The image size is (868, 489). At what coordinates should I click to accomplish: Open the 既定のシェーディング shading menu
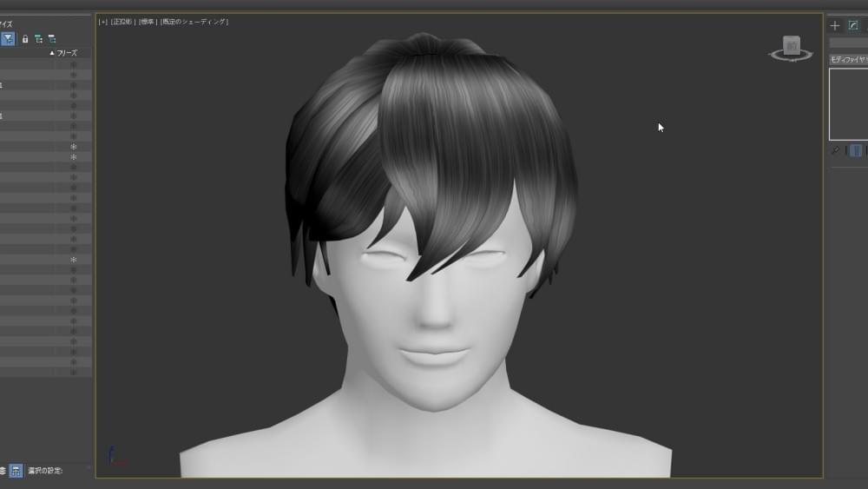(194, 22)
